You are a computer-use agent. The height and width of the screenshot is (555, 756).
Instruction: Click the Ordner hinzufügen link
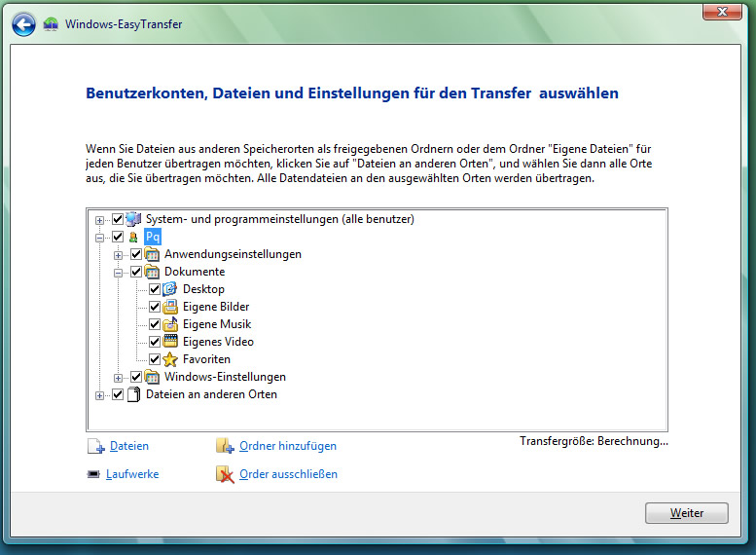pos(288,446)
